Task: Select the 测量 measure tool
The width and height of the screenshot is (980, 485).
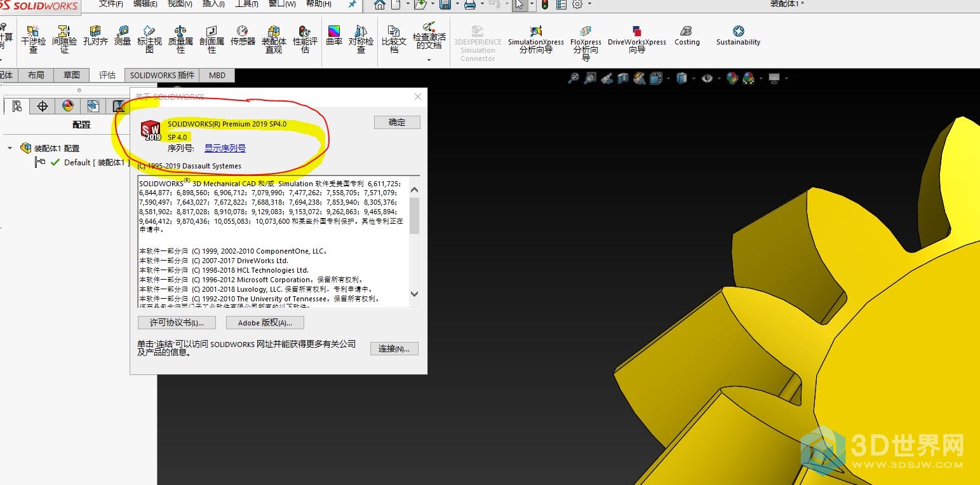Action: (123, 36)
